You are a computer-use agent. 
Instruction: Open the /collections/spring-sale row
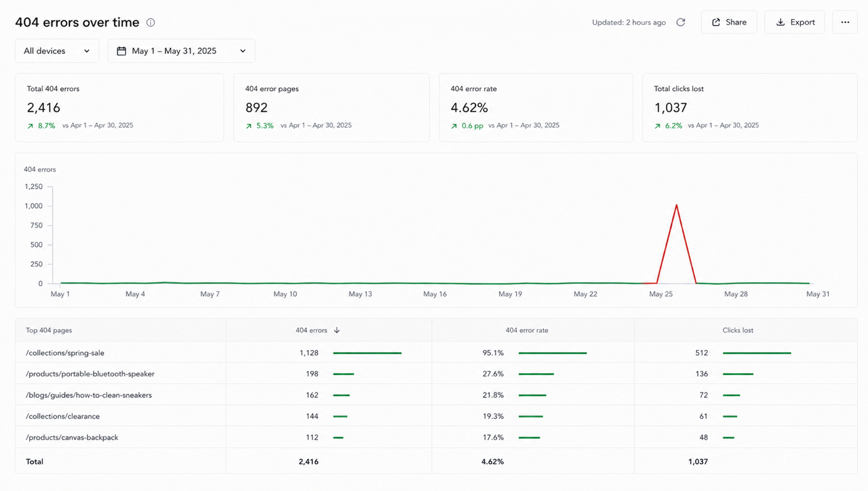pyautogui.click(x=436, y=353)
